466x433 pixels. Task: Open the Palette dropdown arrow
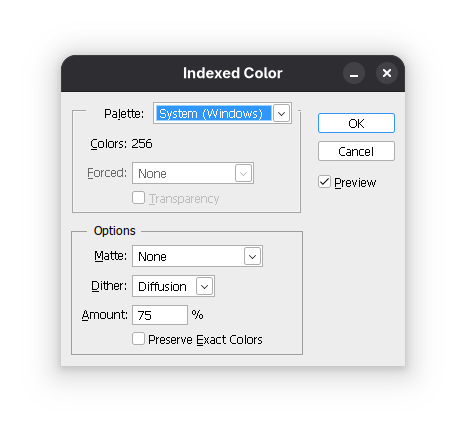coord(281,113)
